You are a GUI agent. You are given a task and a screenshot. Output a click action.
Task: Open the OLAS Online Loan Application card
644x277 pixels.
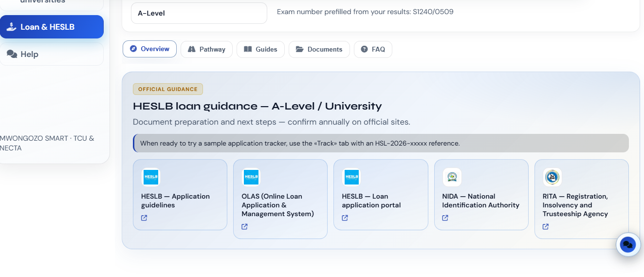pyautogui.click(x=280, y=199)
